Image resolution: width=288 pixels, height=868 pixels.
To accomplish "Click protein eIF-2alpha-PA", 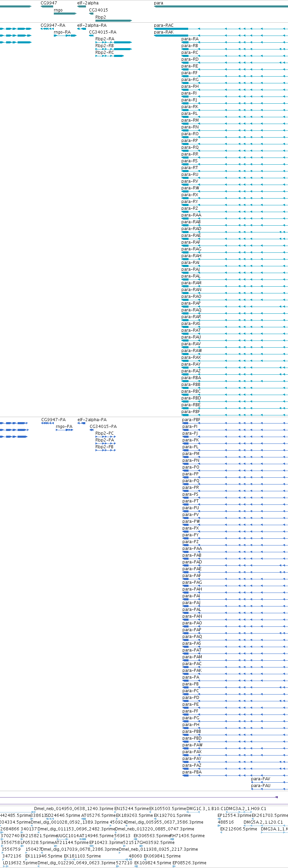I will (92, 420).
